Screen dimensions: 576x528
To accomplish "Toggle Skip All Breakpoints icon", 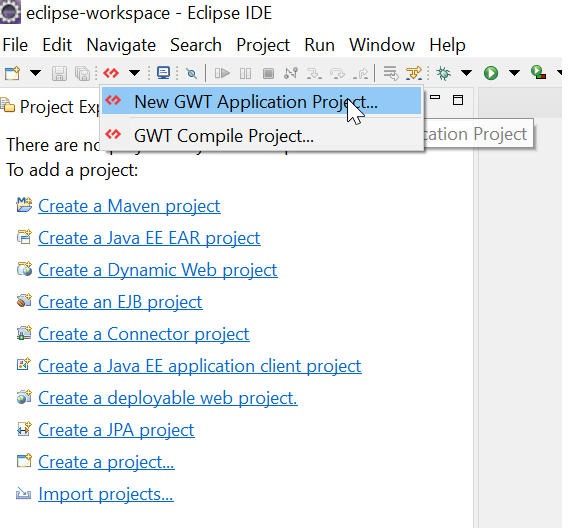I will [191, 73].
